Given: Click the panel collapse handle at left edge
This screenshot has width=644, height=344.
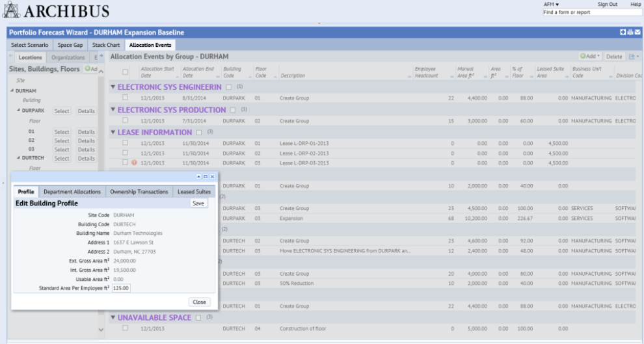Looking at the screenshot, I should pyautogui.click(x=3, y=183).
